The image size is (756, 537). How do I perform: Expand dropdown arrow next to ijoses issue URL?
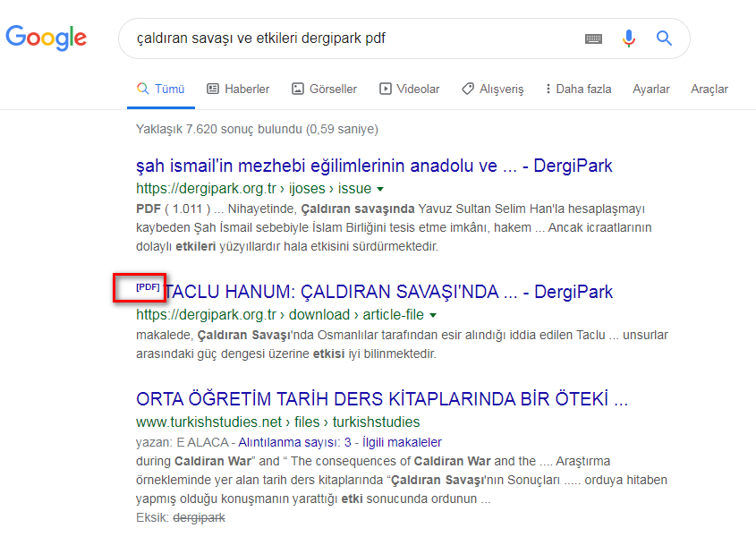pos(380,189)
